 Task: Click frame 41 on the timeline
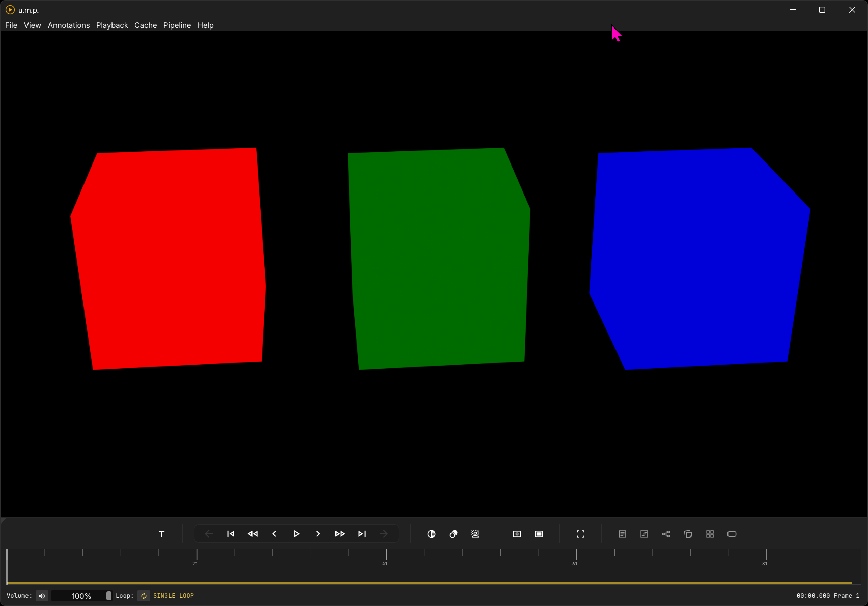[x=386, y=555]
